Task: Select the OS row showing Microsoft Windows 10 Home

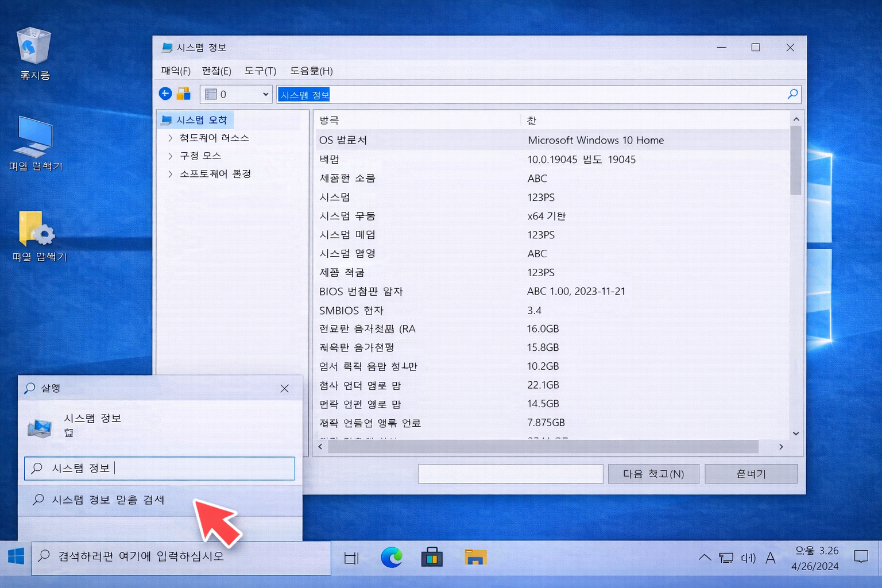Action: [x=552, y=140]
